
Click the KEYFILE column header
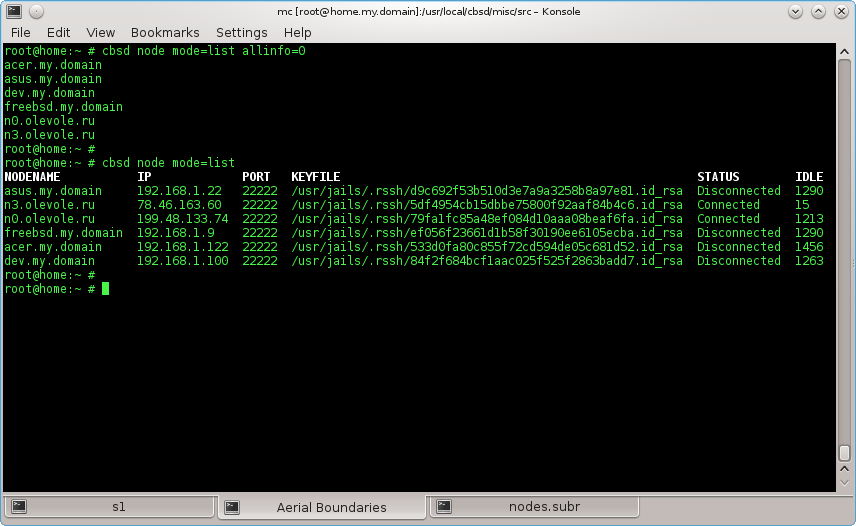pos(316,177)
